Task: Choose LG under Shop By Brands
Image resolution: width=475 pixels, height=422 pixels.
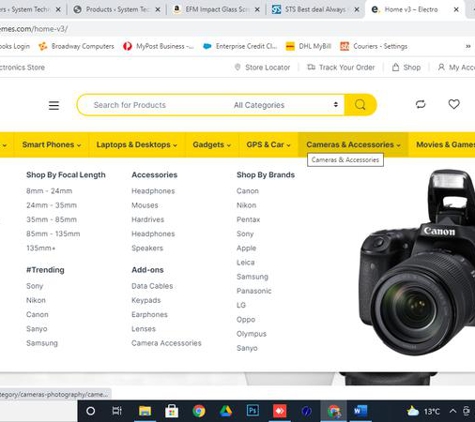Action: coord(241,305)
